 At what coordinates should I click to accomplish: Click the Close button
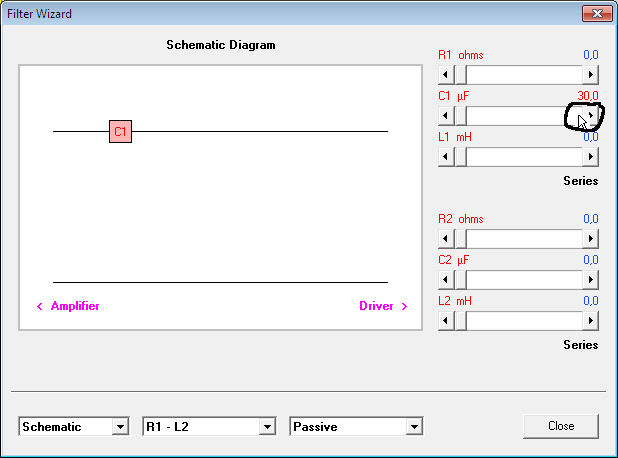tap(561, 426)
